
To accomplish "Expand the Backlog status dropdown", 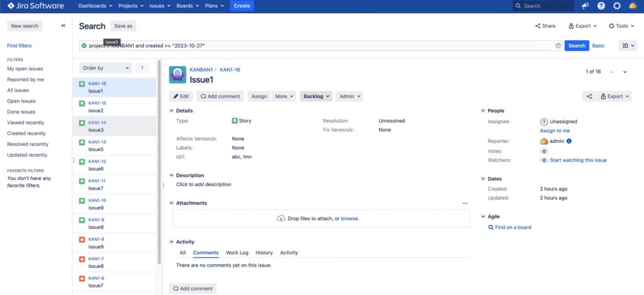I will point(316,96).
